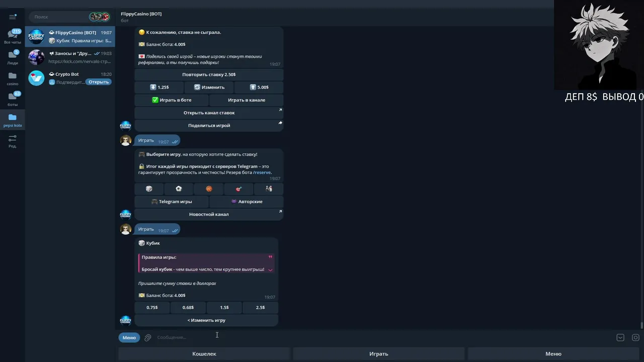Click FlippyCasino avatar beside 'Поделиться игрой'
Screen dimensions: 644x362
tap(126, 125)
